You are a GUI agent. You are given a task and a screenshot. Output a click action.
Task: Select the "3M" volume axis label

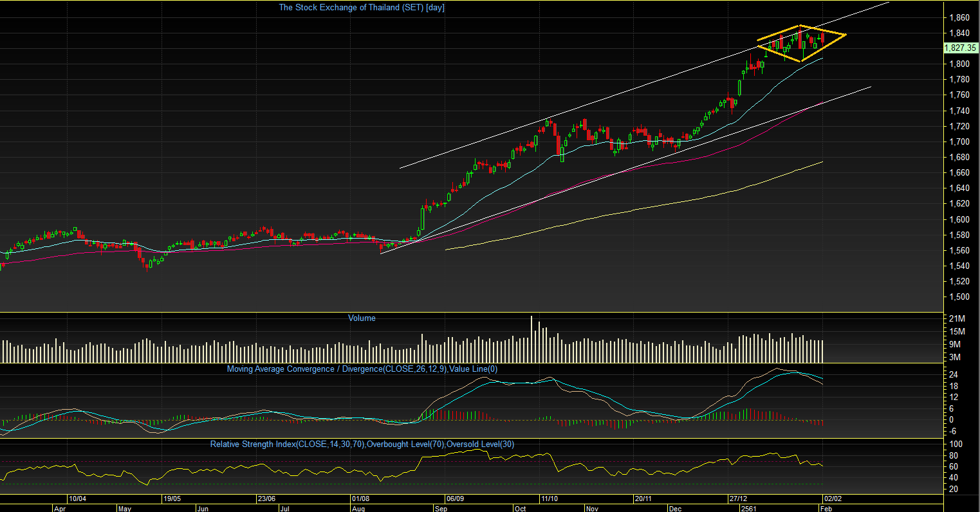pyautogui.click(x=956, y=357)
